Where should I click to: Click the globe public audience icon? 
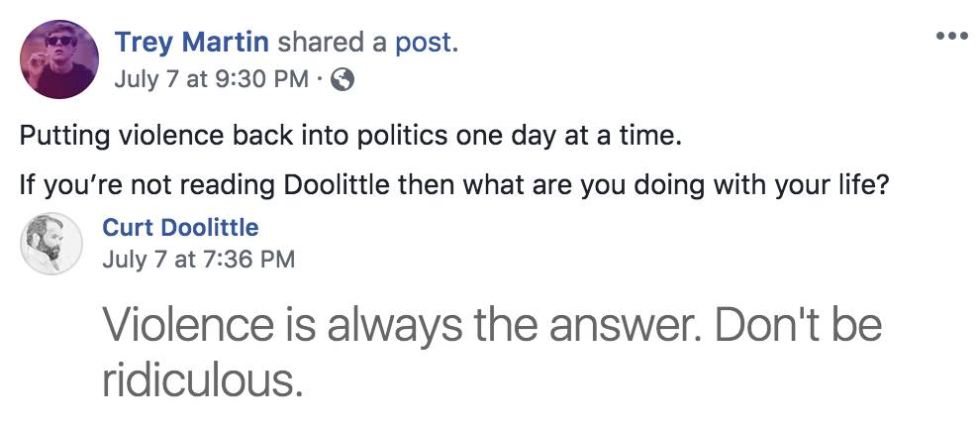pyautogui.click(x=342, y=80)
